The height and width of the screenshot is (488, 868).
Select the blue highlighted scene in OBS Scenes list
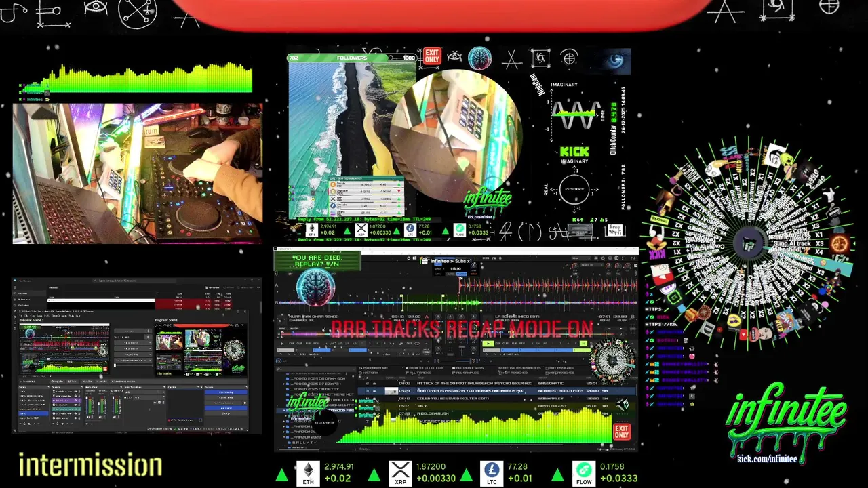click(33, 413)
